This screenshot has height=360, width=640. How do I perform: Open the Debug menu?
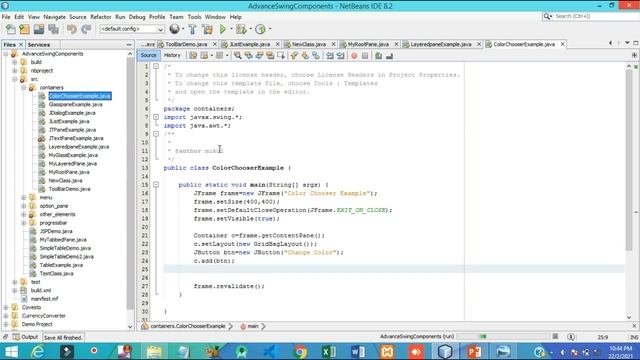(x=137, y=17)
